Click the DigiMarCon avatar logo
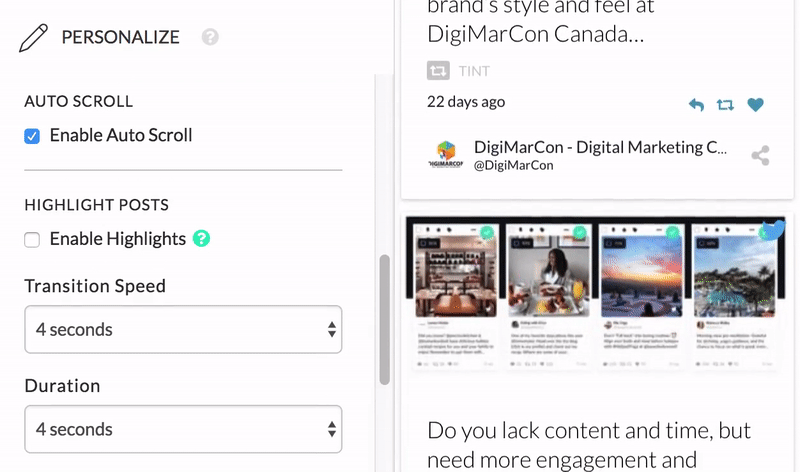Screen dimensions: 800x472 446,155
